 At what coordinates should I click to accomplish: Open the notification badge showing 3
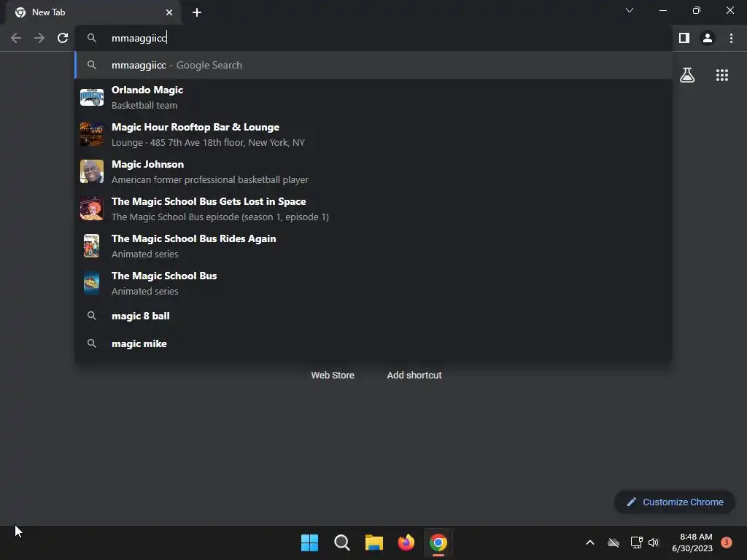pyautogui.click(x=727, y=542)
